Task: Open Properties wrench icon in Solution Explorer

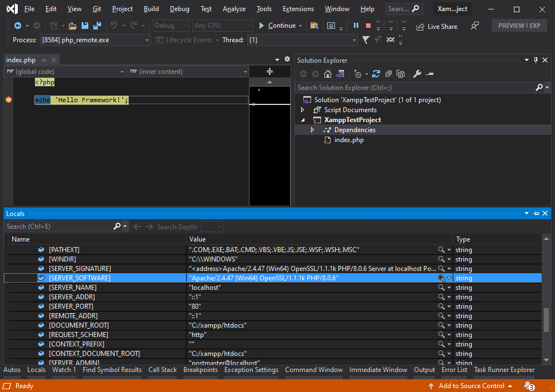Action: coord(417,74)
